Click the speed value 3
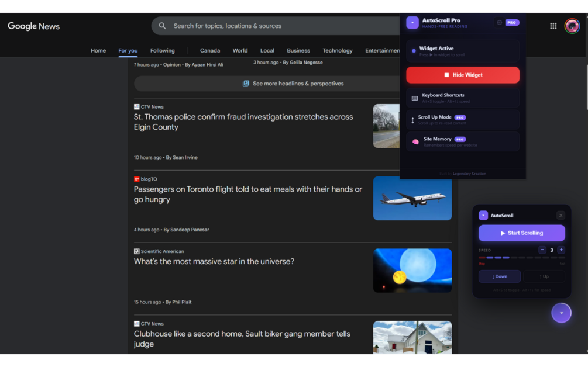This screenshot has height=367, width=588. tap(552, 250)
